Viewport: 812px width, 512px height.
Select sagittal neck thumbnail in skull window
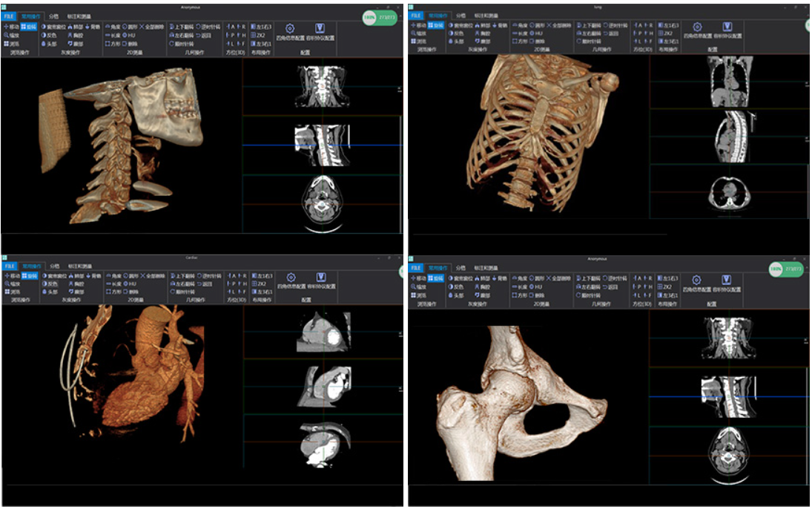(322, 145)
